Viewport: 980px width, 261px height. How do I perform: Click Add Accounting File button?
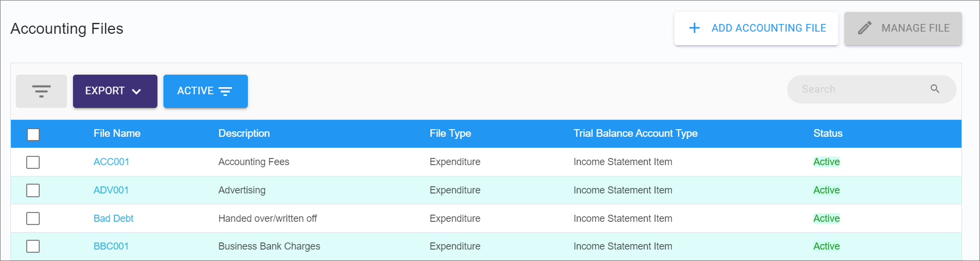(756, 28)
